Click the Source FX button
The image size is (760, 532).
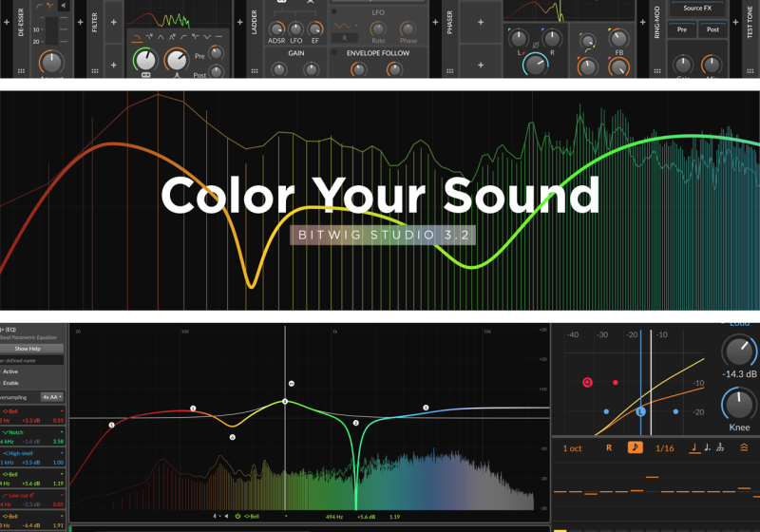pos(697,8)
